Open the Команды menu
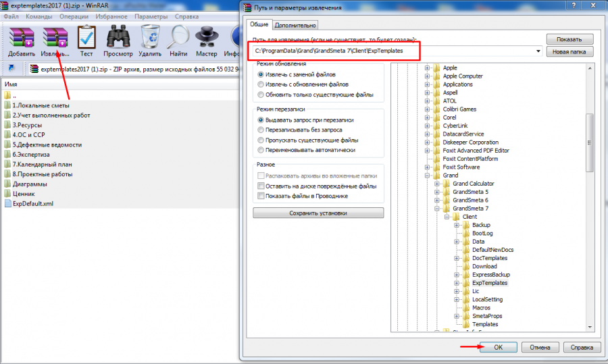This screenshot has width=608, height=364. pyautogui.click(x=39, y=17)
